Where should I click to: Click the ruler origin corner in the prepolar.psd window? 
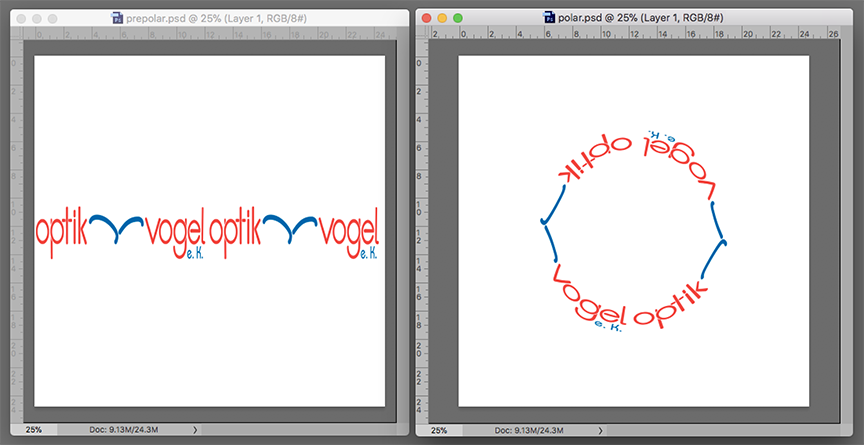point(18,34)
